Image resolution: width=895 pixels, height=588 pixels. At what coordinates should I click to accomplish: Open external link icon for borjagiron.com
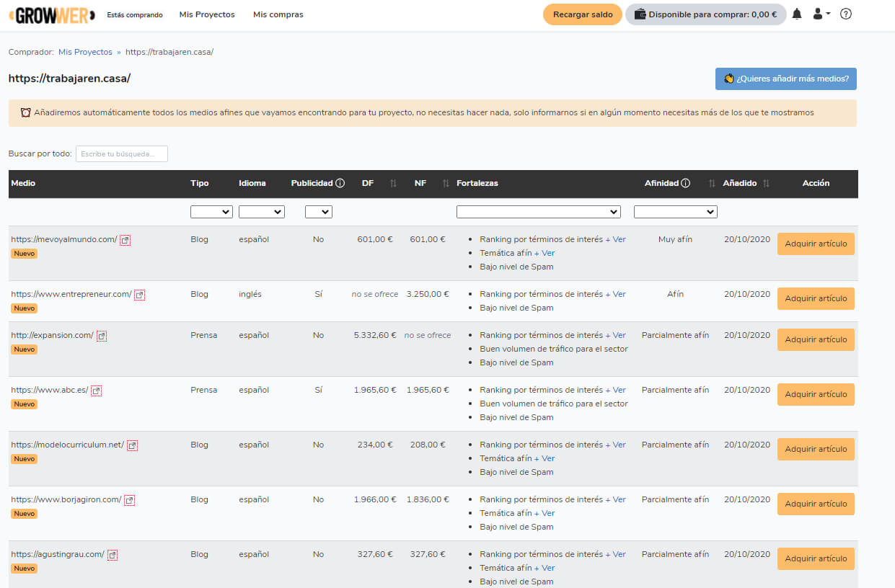[129, 500]
